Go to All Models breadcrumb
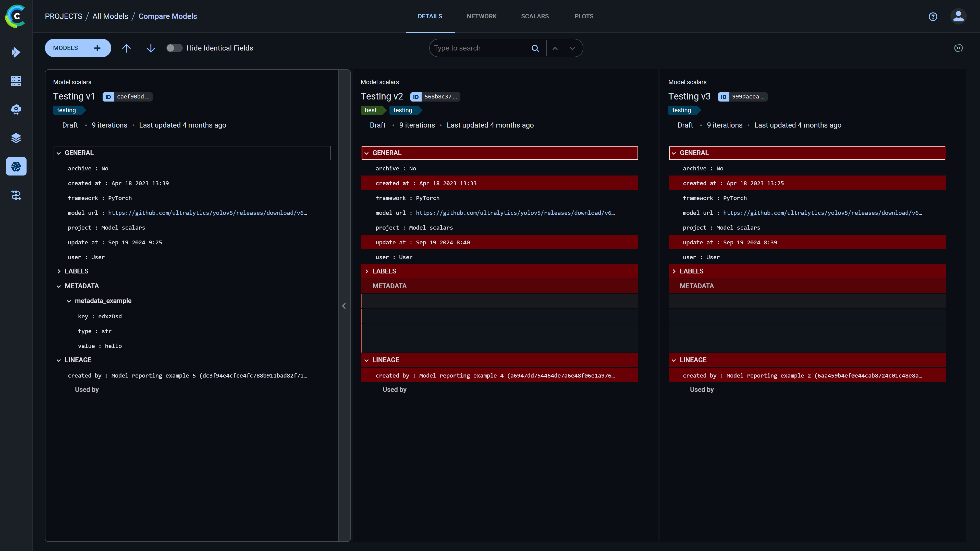The height and width of the screenshot is (551, 980). [x=110, y=16]
